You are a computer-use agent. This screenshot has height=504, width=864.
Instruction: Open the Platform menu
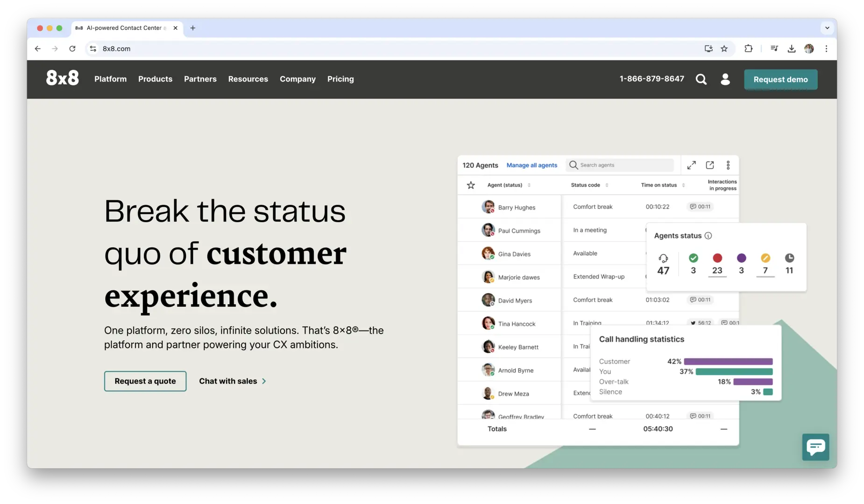(x=110, y=79)
